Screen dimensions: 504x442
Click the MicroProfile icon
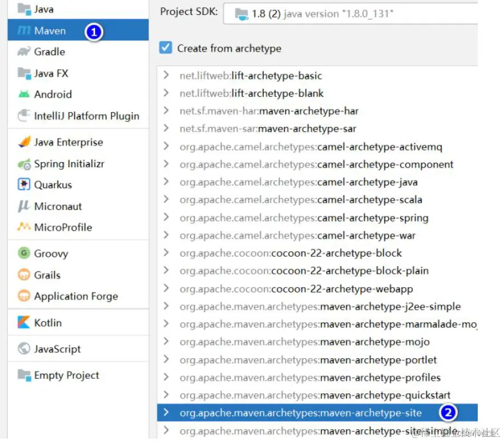click(x=24, y=227)
